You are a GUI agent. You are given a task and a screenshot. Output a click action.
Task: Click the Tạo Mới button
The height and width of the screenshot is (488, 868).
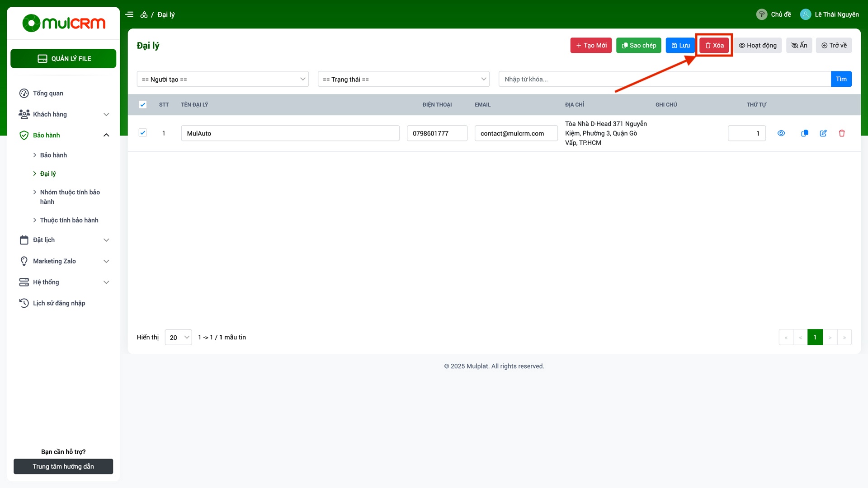[591, 45]
